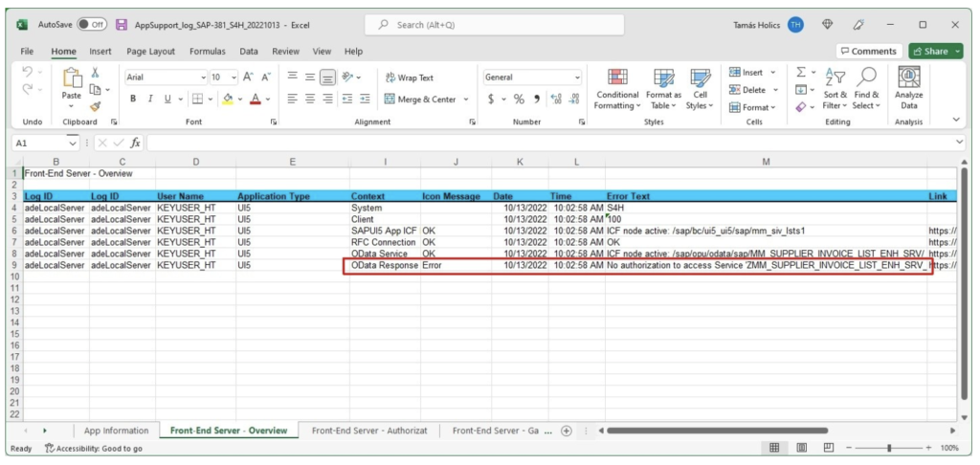Add new sheet with plus icon
This screenshot has width=980, height=465.
pos(567,431)
